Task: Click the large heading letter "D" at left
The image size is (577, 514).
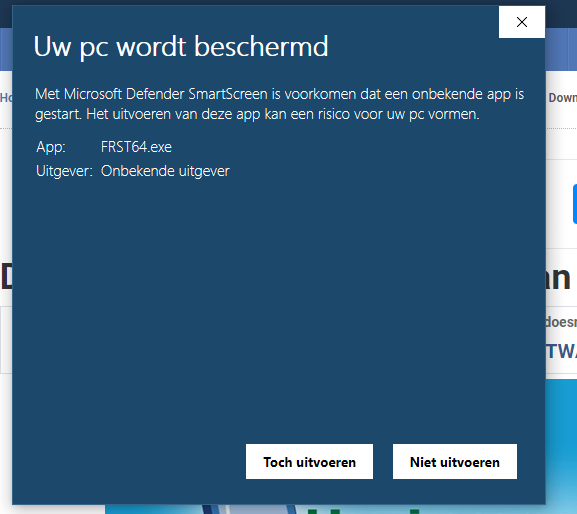Action: pos(6,277)
